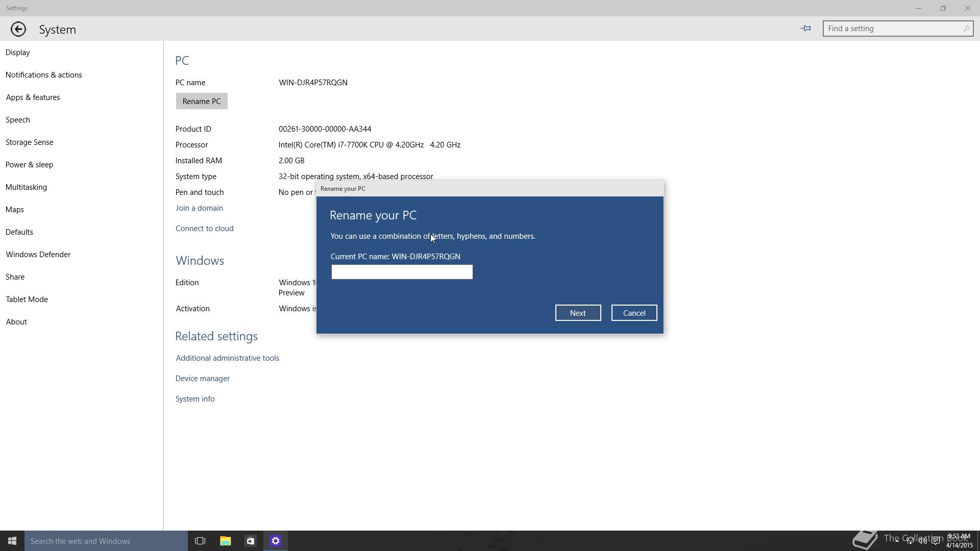
Task: Click Next in Rename your PC dialog
Action: coord(578,313)
